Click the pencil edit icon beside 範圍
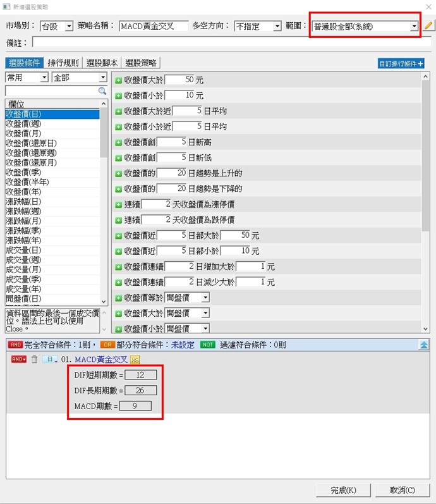This screenshot has height=504, width=436. click(x=428, y=26)
